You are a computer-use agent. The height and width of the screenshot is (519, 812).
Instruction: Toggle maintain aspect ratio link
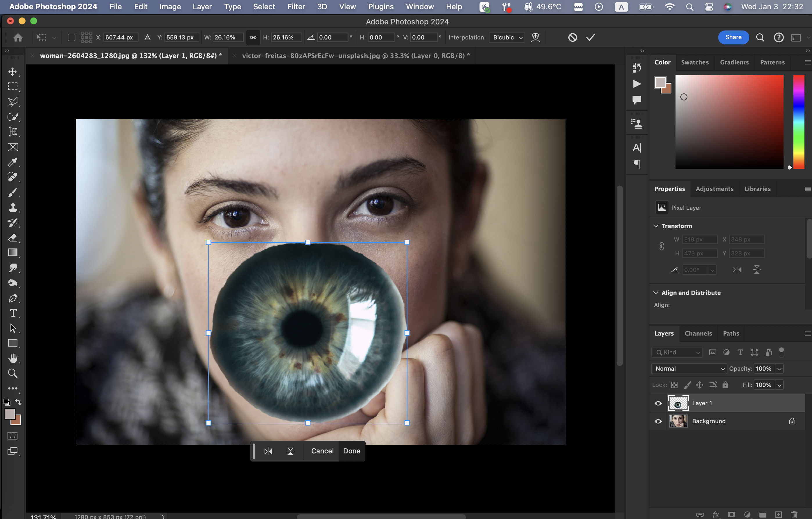pos(253,37)
